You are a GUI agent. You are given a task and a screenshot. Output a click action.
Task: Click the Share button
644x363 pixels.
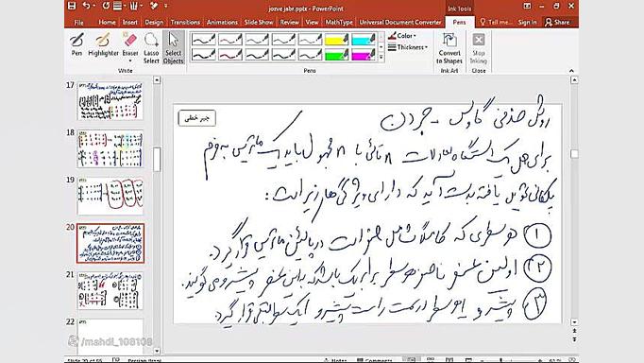[557, 22]
